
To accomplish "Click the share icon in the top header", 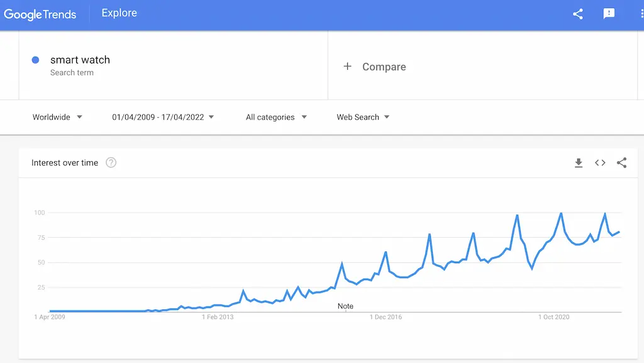I will [x=578, y=14].
